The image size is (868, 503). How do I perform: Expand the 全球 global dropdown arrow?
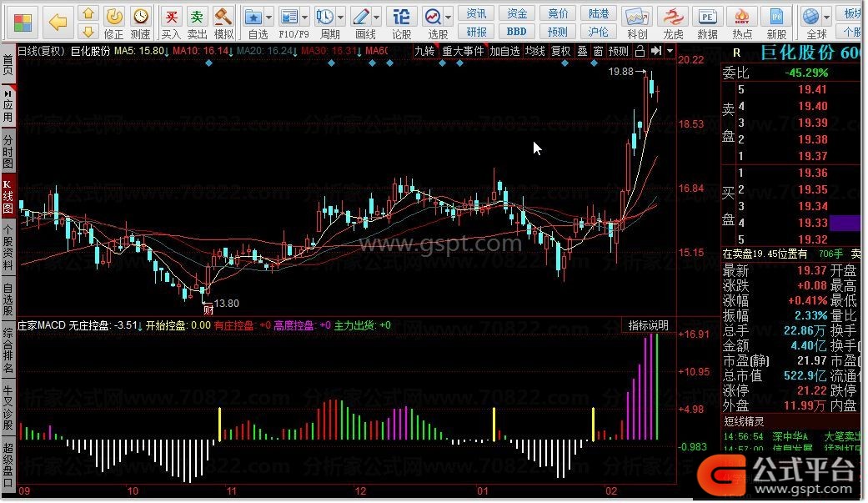(827, 18)
